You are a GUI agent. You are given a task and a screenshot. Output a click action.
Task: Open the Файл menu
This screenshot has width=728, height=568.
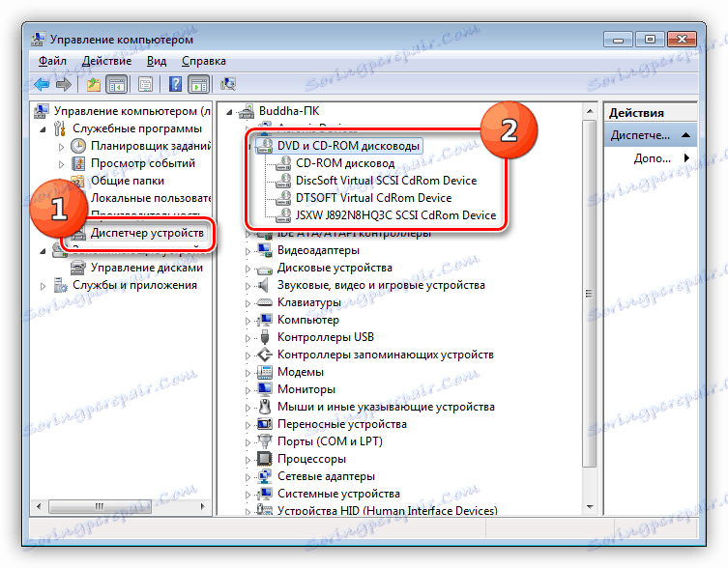(52, 61)
